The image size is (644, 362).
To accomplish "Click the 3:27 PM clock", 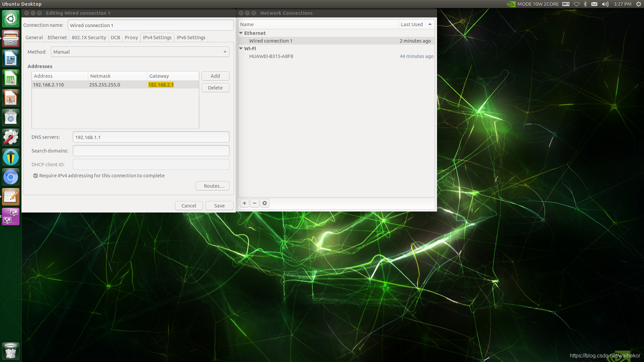I will (623, 4).
